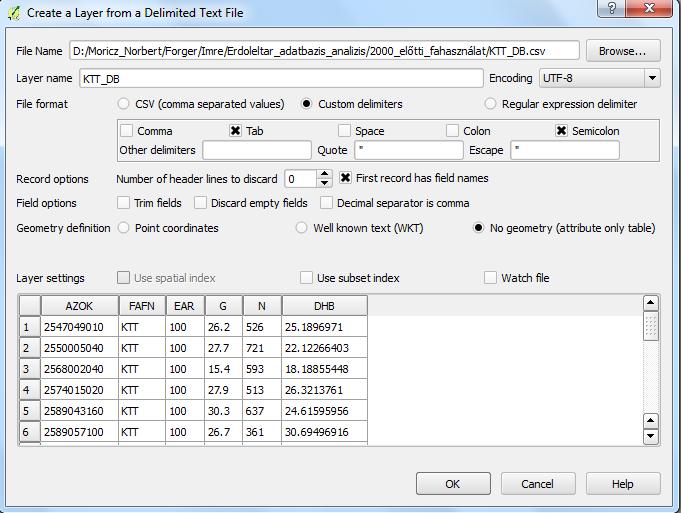Uncheck the Semicolon delimiter checkbox
Viewport: 681px width, 513px height.
pyautogui.click(x=561, y=131)
